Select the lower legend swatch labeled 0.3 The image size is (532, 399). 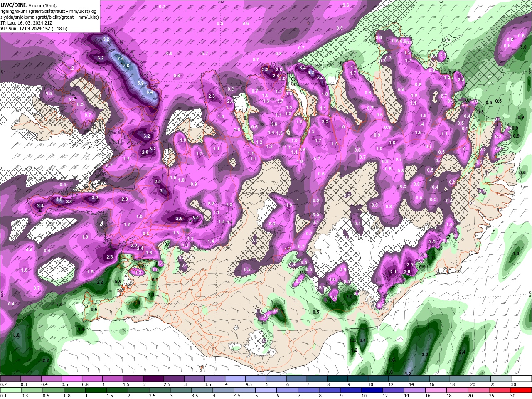coord(32,390)
